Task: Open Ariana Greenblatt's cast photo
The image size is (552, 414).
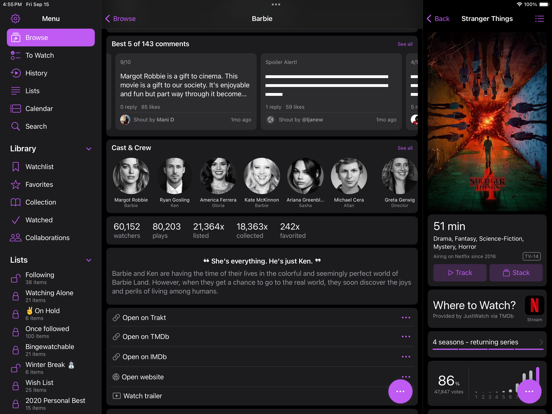Action: (x=305, y=176)
